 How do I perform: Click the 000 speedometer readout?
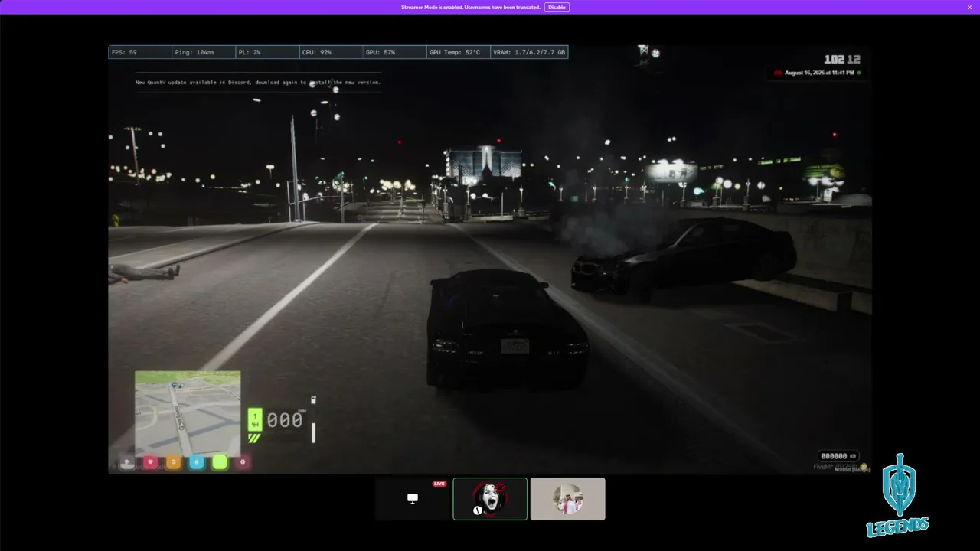click(285, 420)
